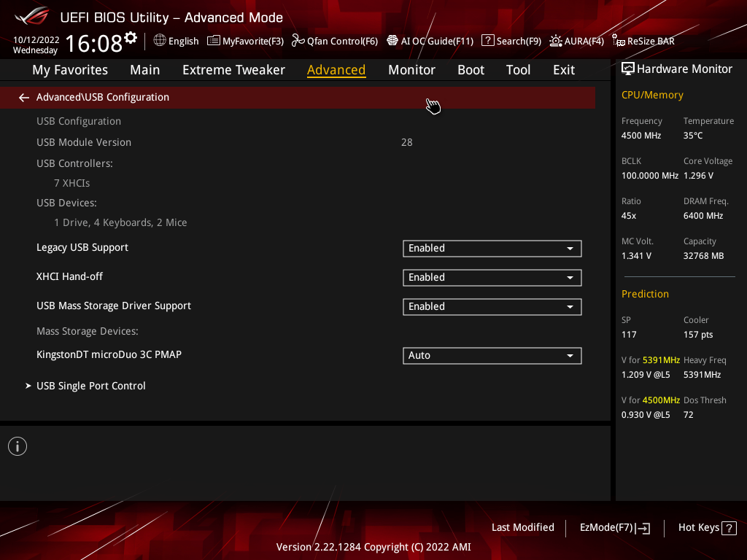The width and height of the screenshot is (747, 560).
Task: Click the 4500 MHz frequency value
Action: click(x=641, y=136)
